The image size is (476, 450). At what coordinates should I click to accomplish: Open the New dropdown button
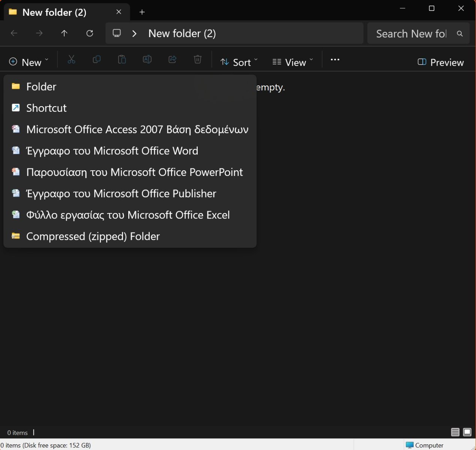(x=29, y=62)
